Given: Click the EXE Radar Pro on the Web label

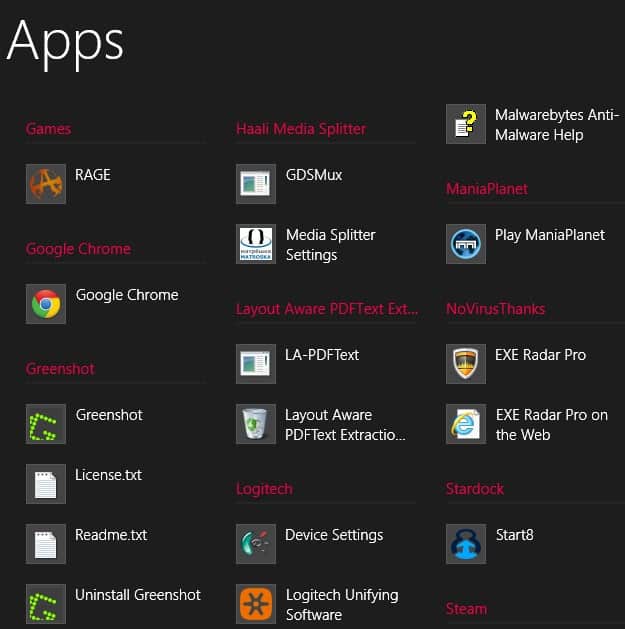Looking at the screenshot, I should point(552,425).
